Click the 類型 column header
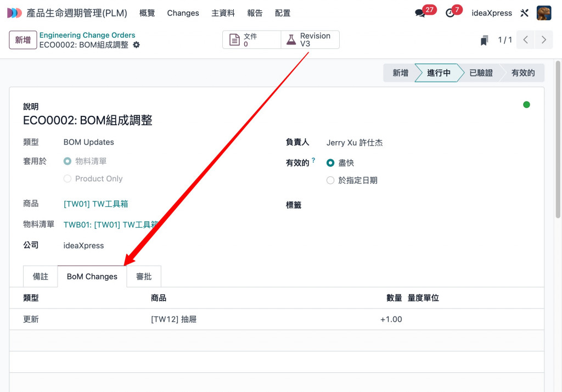 click(x=31, y=298)
